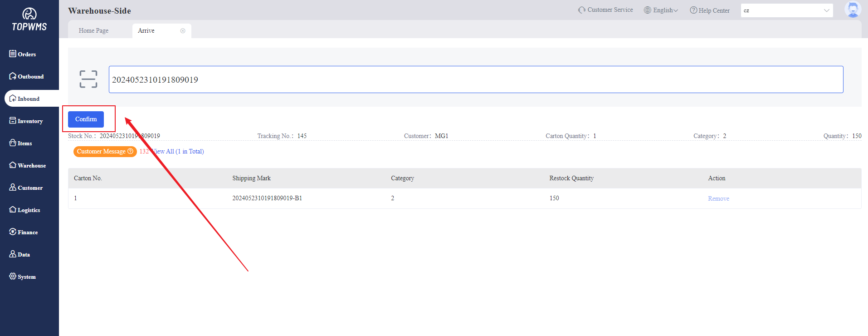Open Inventory from sidebar
868x336 pixels.
coord(26,121)
